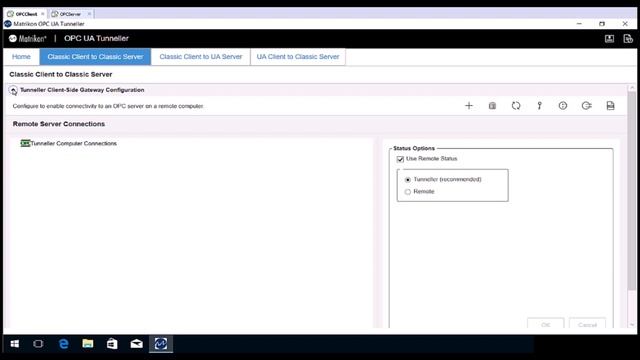Click vertical scrollbar down arrow
640x360 pixels.
pos(632,324)
